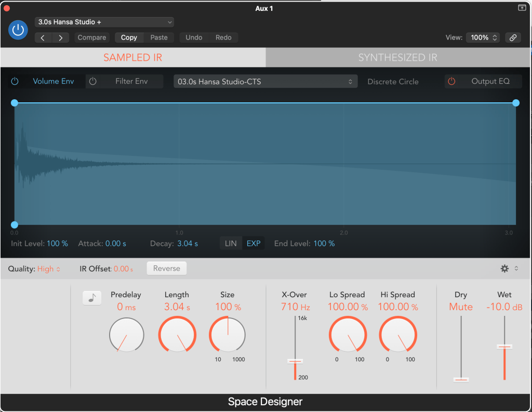
Task: Click the Compare button
Action: (x=92, y=37)
